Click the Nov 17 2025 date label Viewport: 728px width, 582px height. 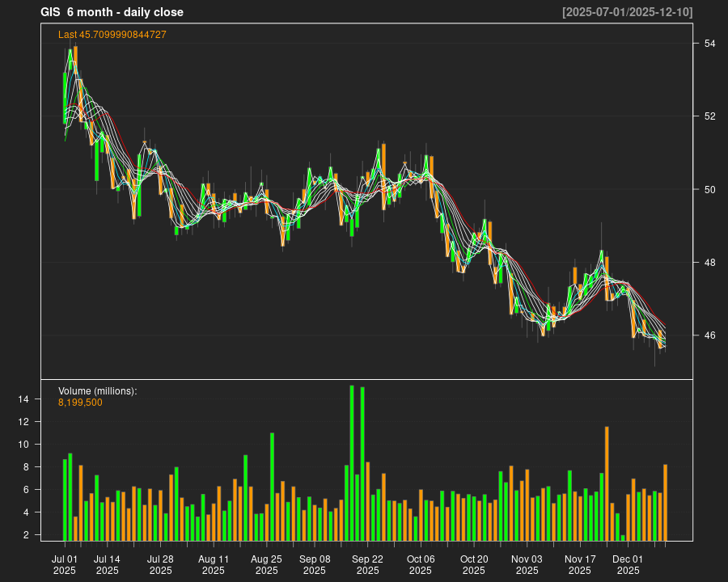[x=580, y=564]
